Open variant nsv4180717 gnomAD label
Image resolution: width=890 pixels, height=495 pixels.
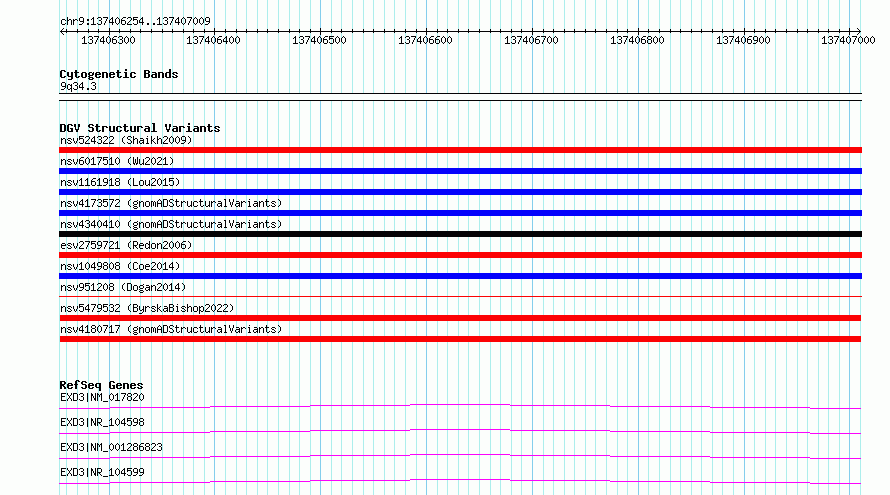click(171, 329)
